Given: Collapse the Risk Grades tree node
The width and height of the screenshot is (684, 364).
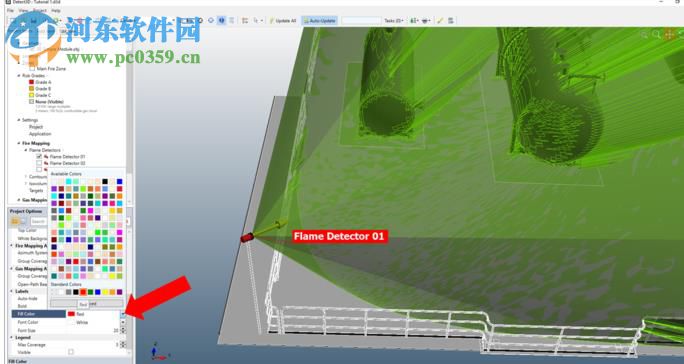Looking at the screenshot, I should coord(19,76).
